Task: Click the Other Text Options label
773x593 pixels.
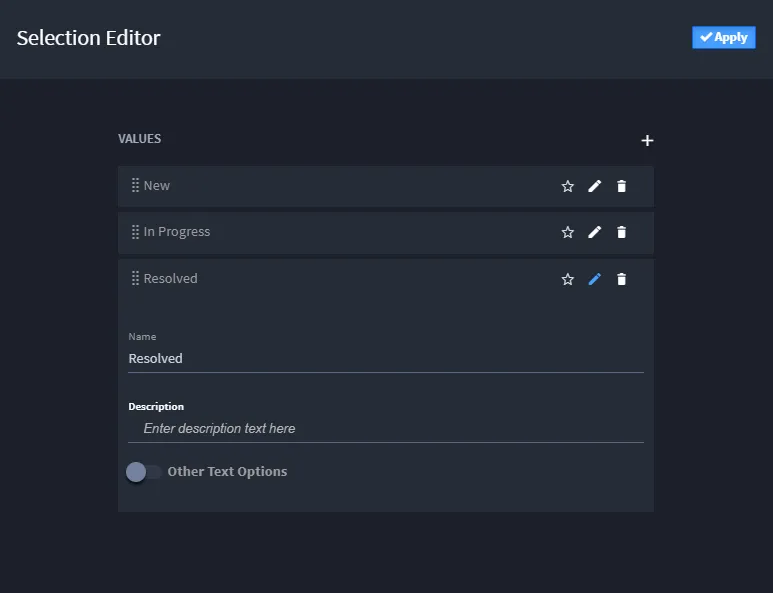Action: (227, 472)
